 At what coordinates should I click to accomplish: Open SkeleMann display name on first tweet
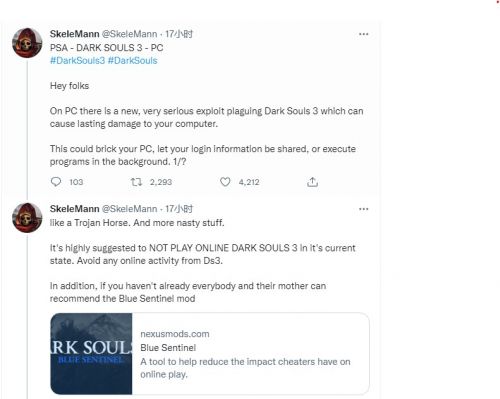74,34
